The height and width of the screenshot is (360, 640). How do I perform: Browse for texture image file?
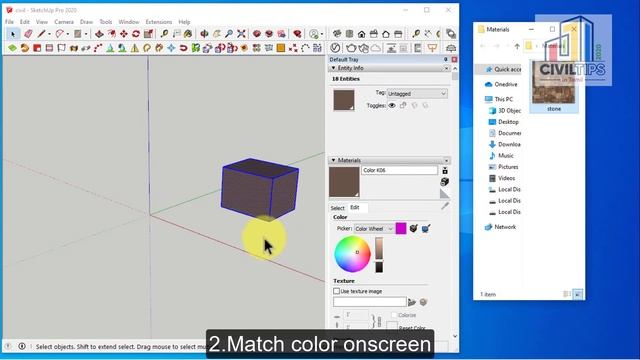(412, 302)
